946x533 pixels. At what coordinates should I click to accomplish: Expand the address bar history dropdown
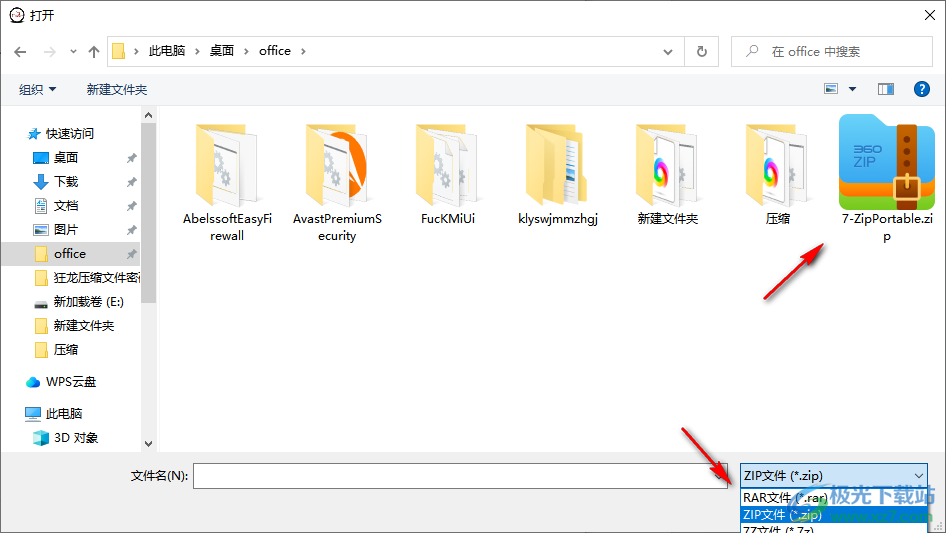click(x=668, y=51)
